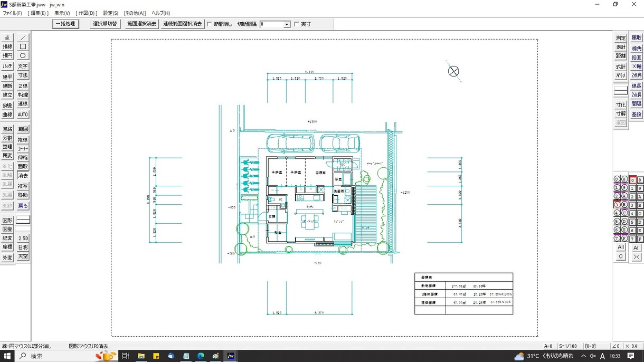Expand the 切断間隔 dropdown
The width and height of the screenshot is (644, 362).
click(x=287, y=24)
